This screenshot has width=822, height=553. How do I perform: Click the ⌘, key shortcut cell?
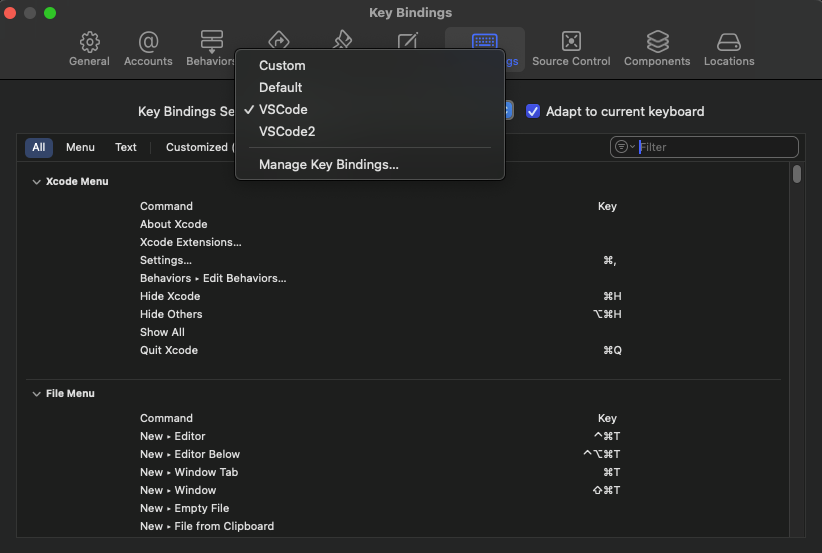coord(609,261)
